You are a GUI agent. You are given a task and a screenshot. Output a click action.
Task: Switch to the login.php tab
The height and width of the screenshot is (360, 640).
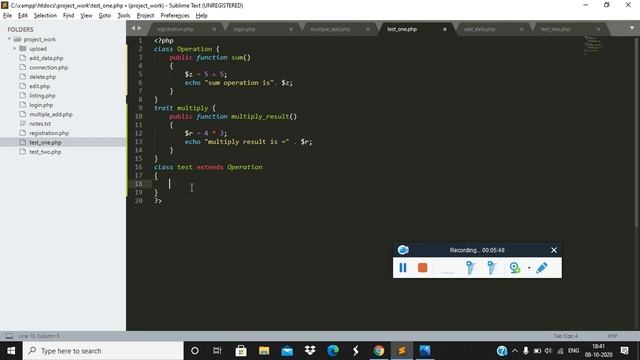(x=244, y=29)
